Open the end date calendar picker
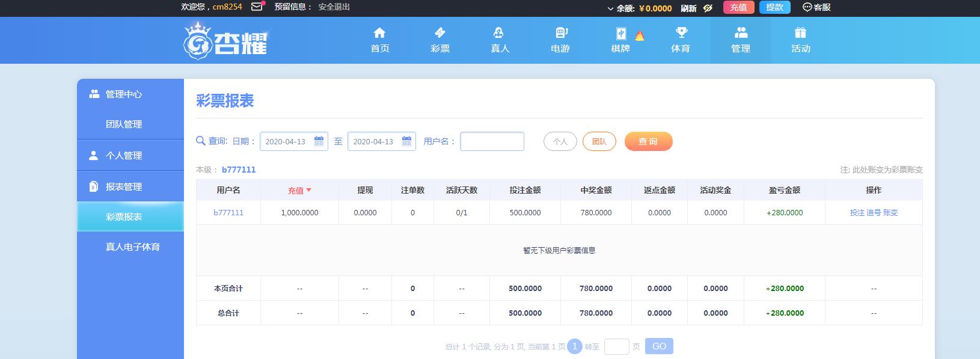This screenshot has width=980, height=359. click(407, 141)
